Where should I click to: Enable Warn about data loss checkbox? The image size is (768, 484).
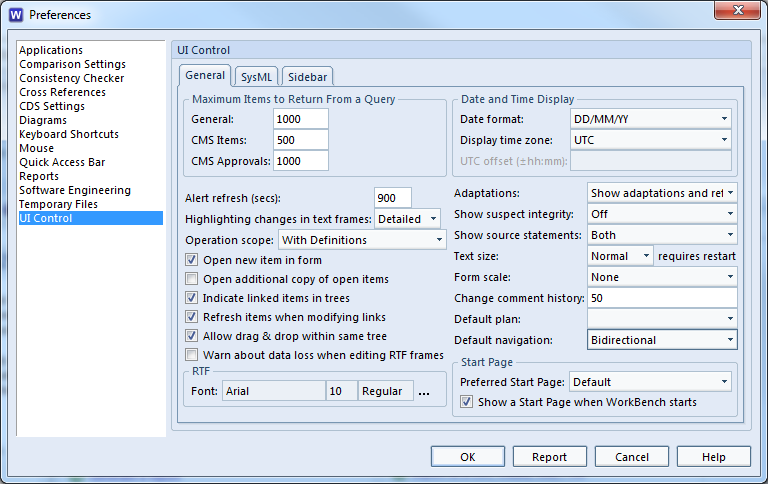tap(192, 355)
